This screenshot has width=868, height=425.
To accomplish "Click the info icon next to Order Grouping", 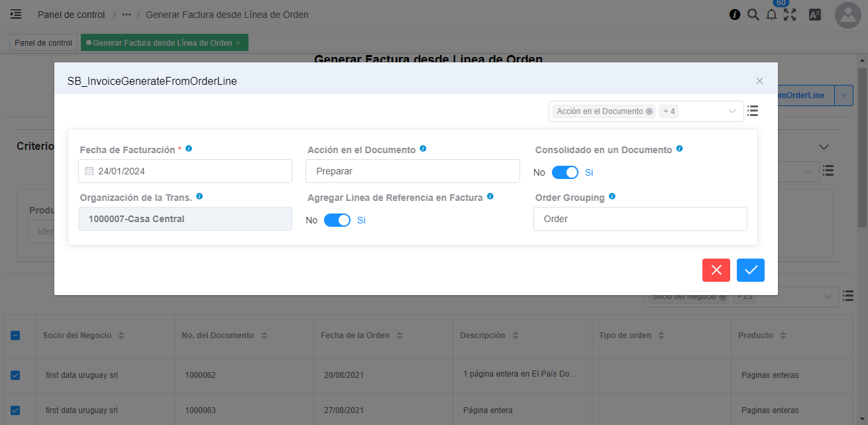I will coord(612,196).
